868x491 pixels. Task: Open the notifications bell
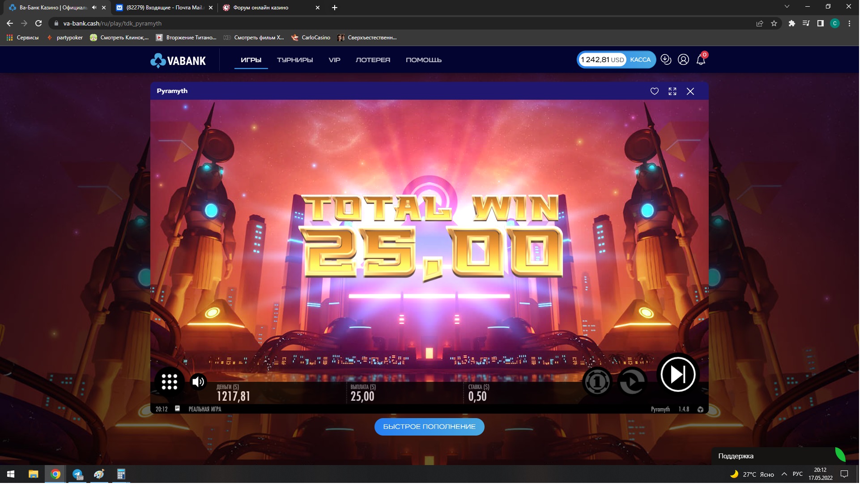701,60
